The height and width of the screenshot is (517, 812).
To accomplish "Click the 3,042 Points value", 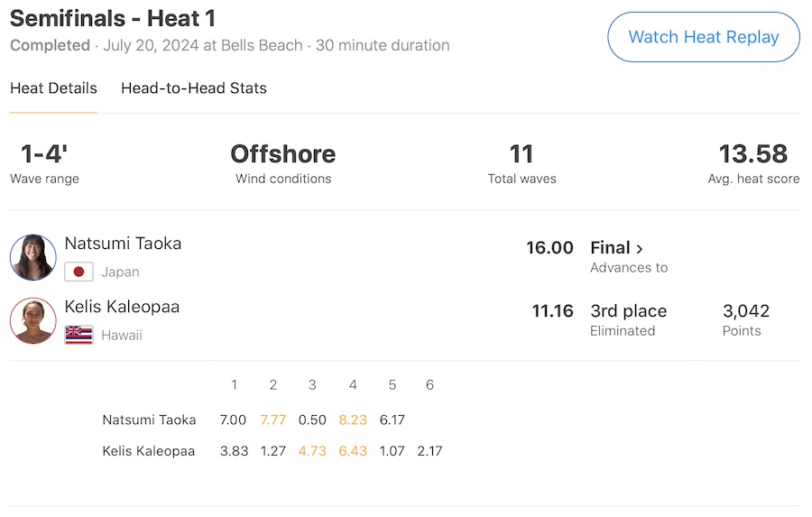I will coord(746,311).
